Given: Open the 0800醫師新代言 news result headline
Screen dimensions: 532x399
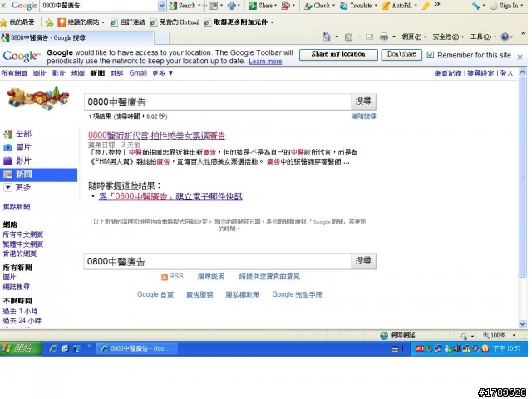Looking at the screenshot, I should click(x=157, y=135).
